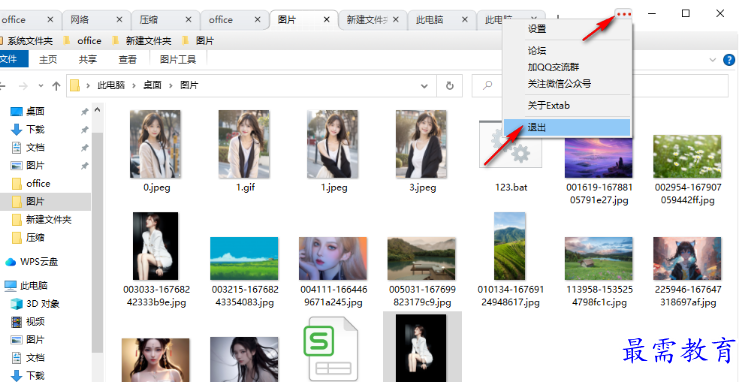Open the office bookmark folder

pyautogui.click(x=82, y=41)
